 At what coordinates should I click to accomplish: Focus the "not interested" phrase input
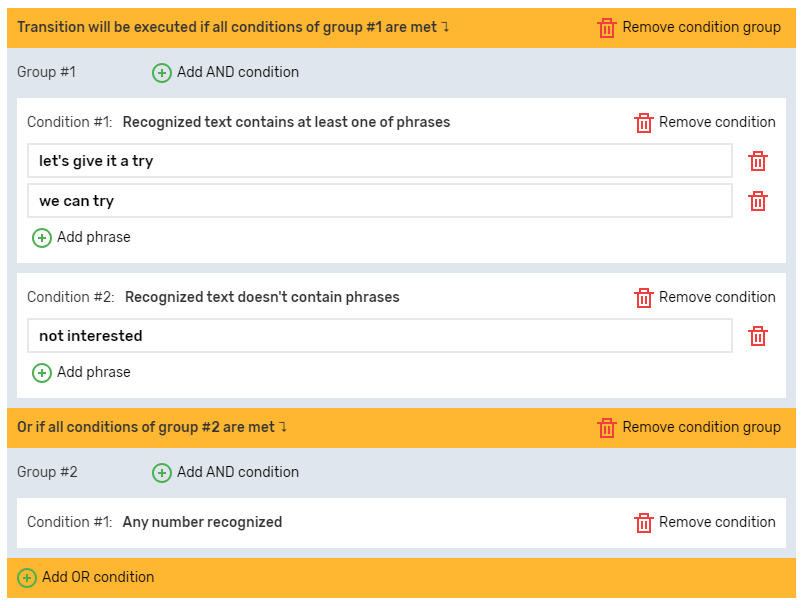coord(380,336)
